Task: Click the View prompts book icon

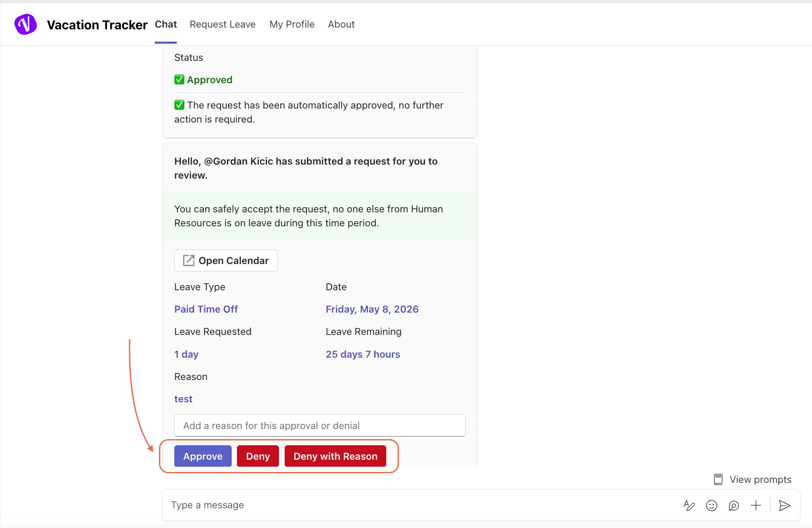Action: [718, 479]
